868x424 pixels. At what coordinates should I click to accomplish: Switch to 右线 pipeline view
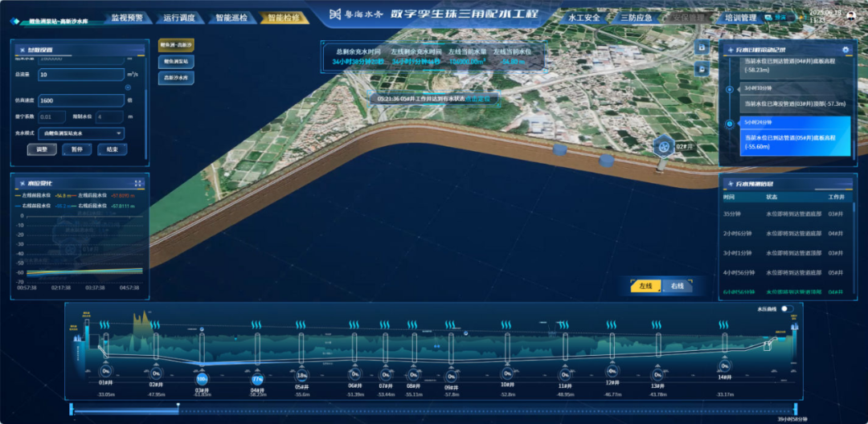pyautogui.click(x=676, y=286)
